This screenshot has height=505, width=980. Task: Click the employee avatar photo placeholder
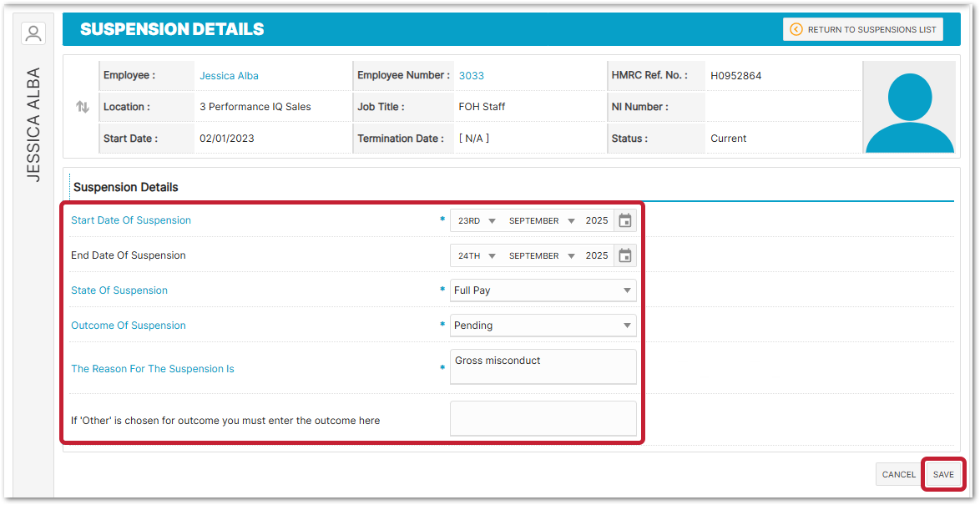(x=909, y=107)
